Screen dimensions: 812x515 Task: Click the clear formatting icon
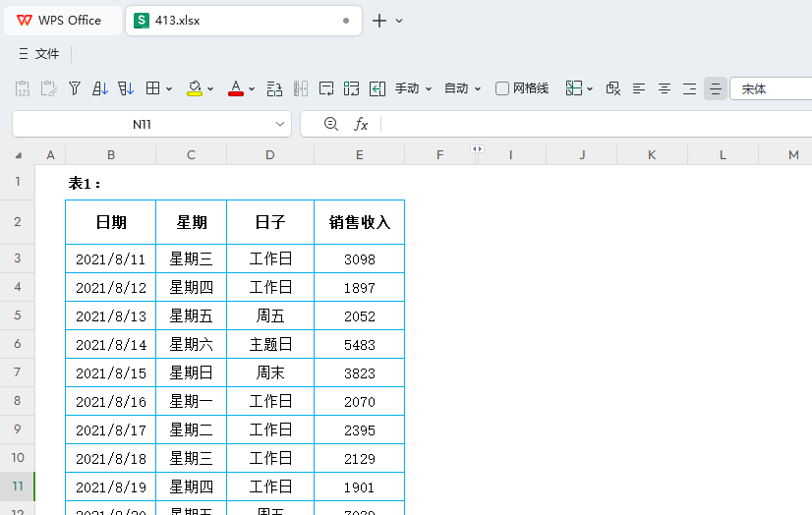613,88
